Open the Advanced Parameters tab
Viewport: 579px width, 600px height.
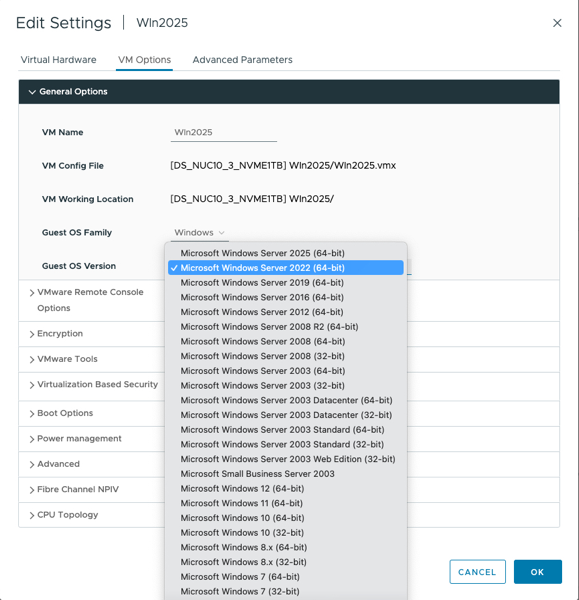(x=242, y=60)
